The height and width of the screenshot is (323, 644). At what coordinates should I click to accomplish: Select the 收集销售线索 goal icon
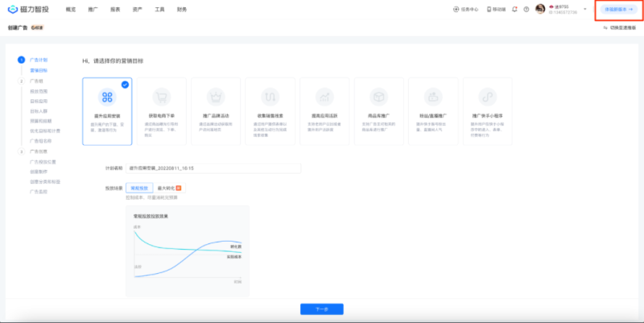[270, 97]
